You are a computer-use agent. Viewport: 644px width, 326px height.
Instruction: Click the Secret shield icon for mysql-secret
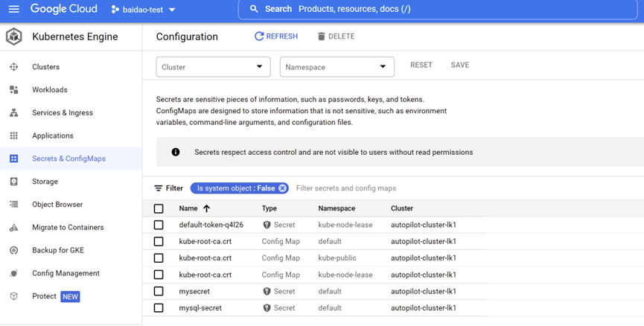pos(267,308)
